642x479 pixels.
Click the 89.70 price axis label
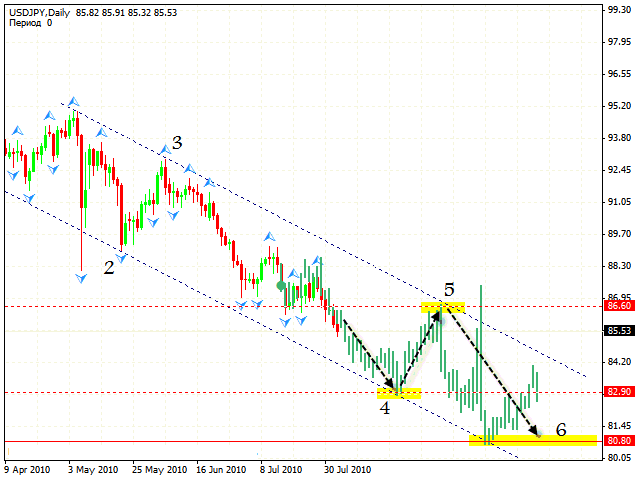coord(619,234)
